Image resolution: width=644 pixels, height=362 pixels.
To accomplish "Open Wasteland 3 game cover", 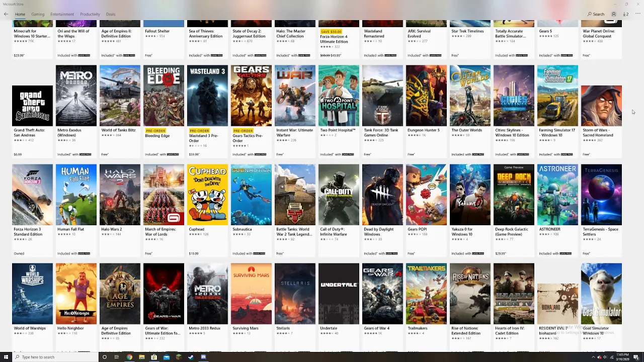I will click(x=207, y=96).
